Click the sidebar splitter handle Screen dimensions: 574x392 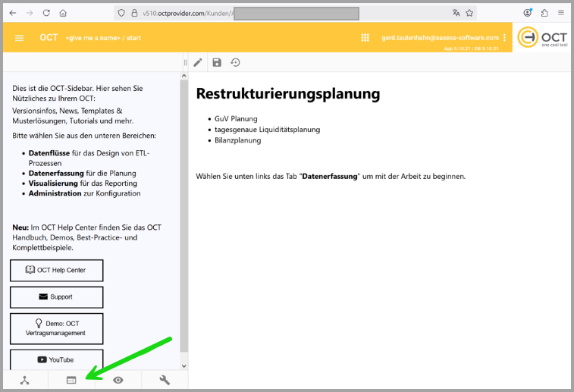pyautogui.click(x=185, y=63)
